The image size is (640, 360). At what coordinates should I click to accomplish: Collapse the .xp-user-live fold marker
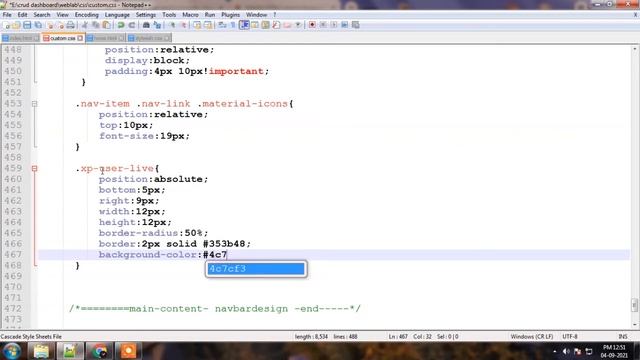click(35, 168)
